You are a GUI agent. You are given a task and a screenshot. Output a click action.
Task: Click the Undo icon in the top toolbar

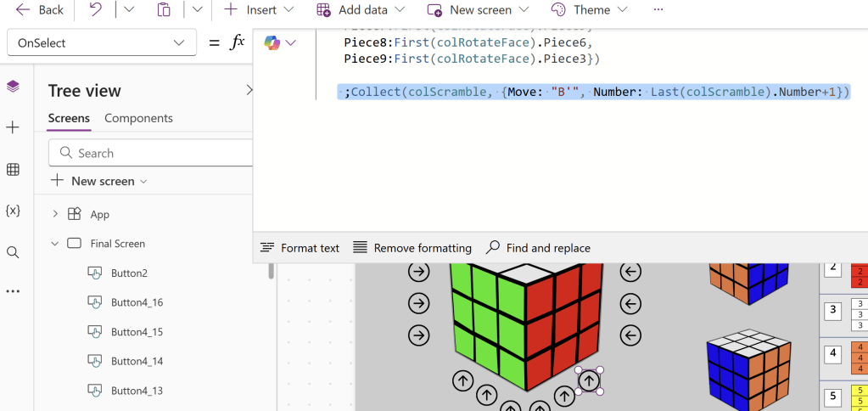click(96, 10)
